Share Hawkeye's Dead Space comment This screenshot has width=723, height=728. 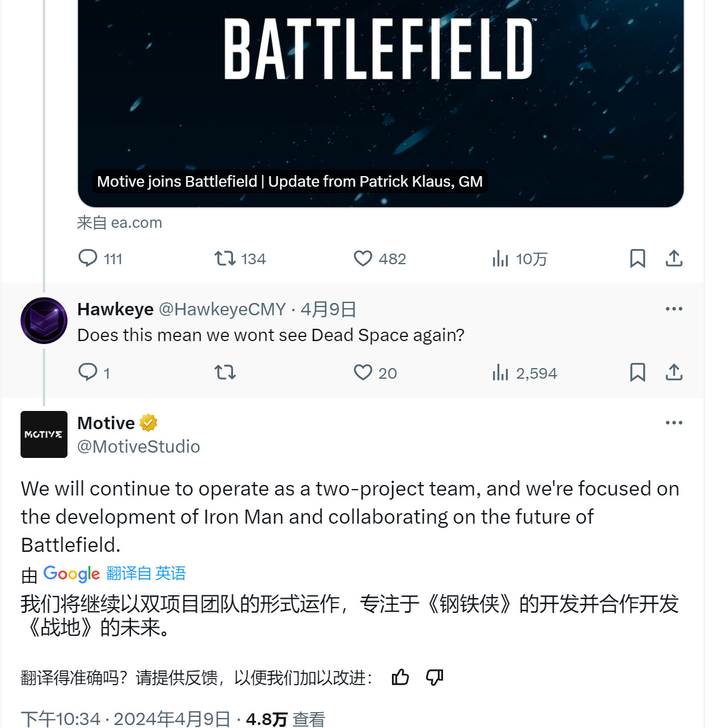674,372
